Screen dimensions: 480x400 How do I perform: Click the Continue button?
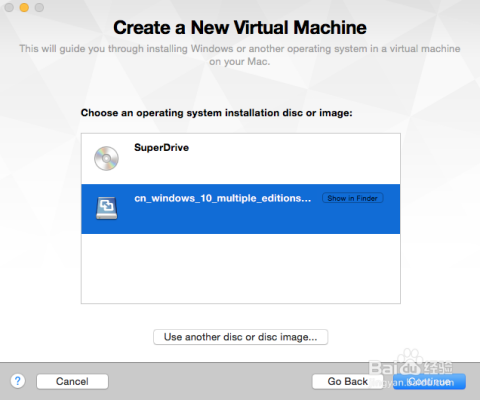(x=429, y=381)
